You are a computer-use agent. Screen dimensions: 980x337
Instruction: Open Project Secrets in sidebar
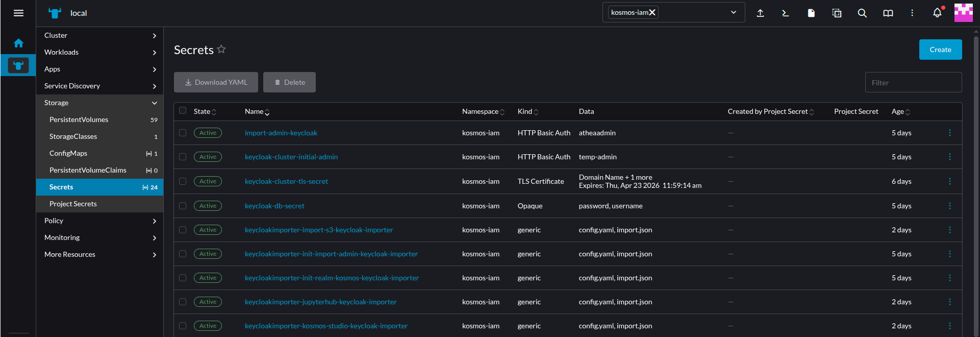click(73, 204)
